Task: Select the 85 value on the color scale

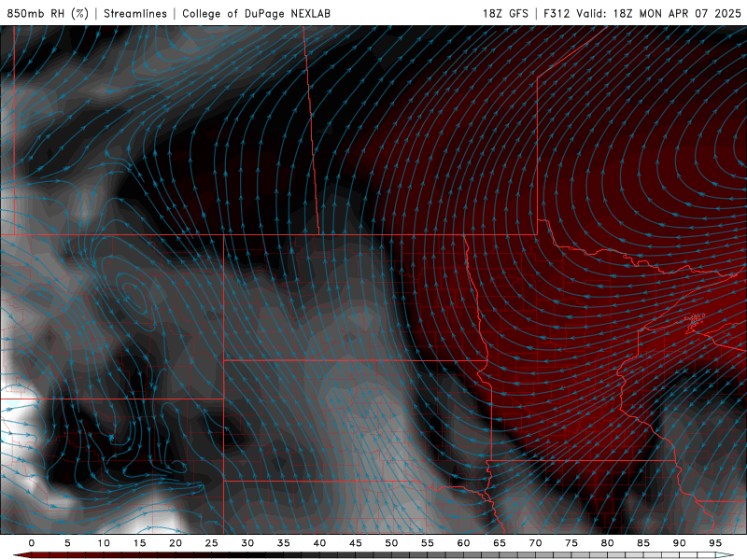Action: 643,543
